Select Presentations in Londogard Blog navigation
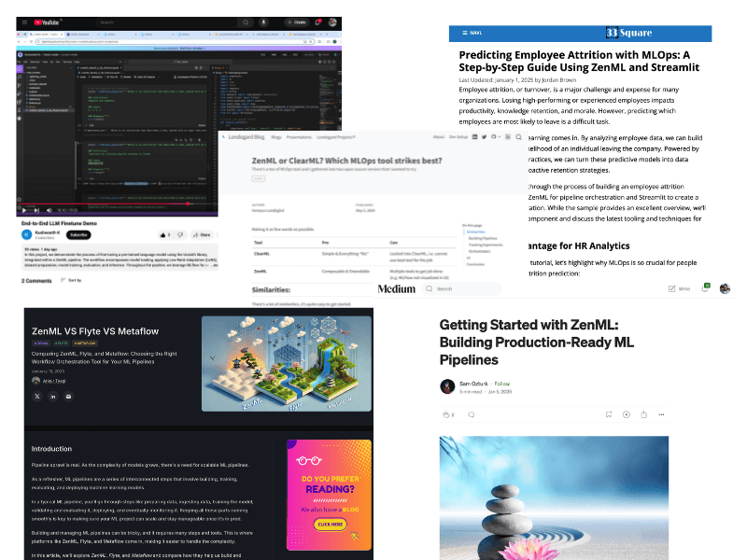The width and height of the screenshot is (747, 560). click(299, 136)
